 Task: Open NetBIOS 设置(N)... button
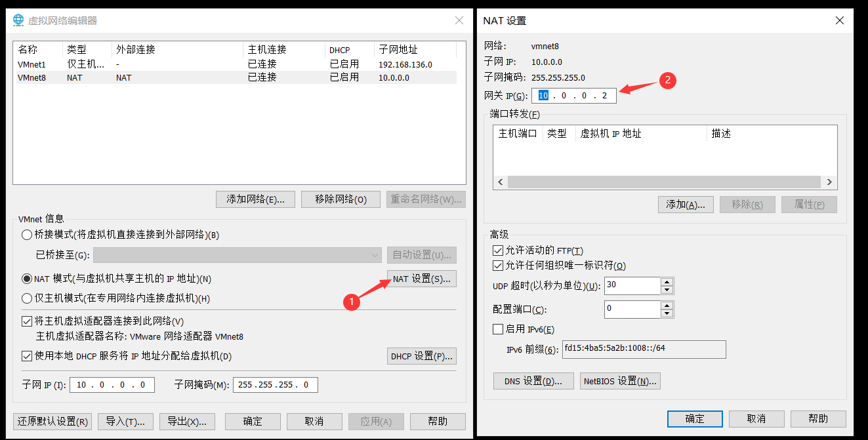pyautogui.click(x=620, y=381)
